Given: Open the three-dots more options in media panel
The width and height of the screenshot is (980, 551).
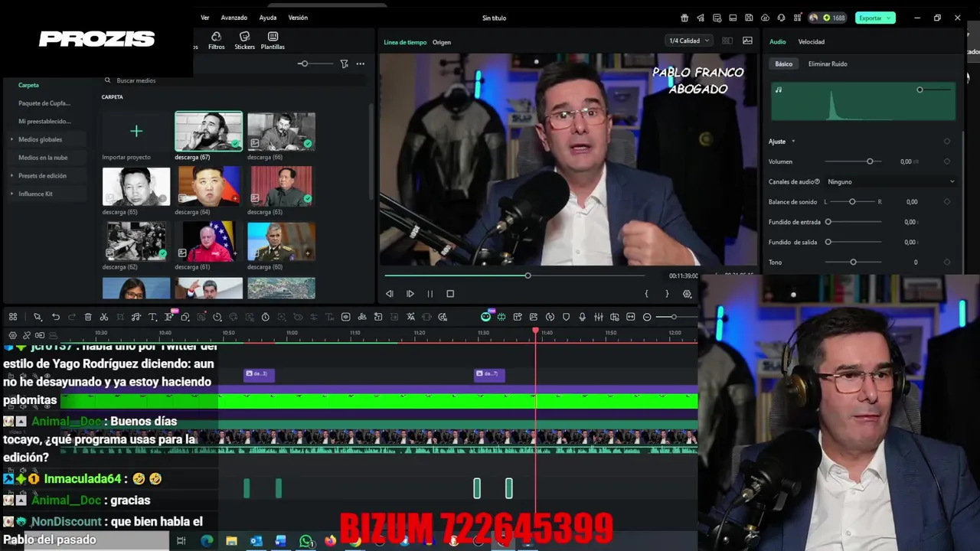Looking at the screenshot, I should click(x=360, y=64).
